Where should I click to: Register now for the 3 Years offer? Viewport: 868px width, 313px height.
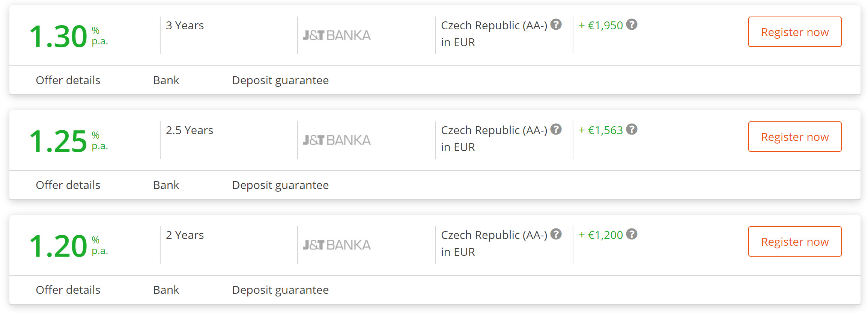pos(795,32)
